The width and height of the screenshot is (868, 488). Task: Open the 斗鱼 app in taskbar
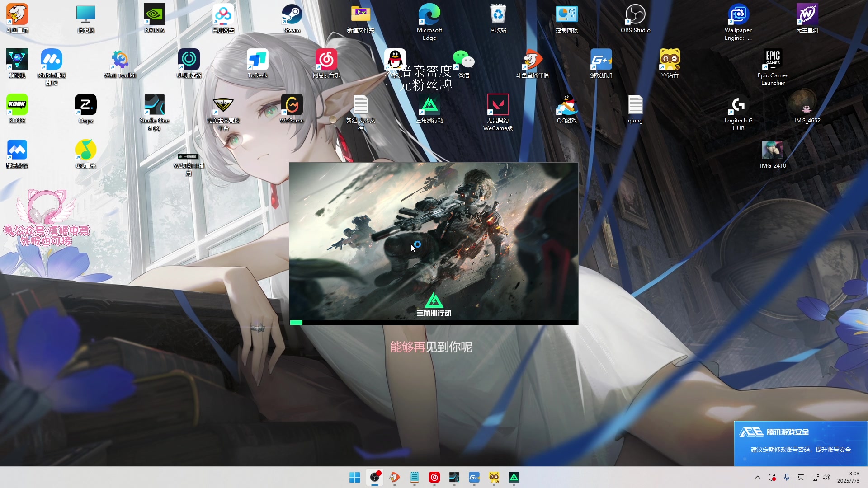click(x=395, y=477)
